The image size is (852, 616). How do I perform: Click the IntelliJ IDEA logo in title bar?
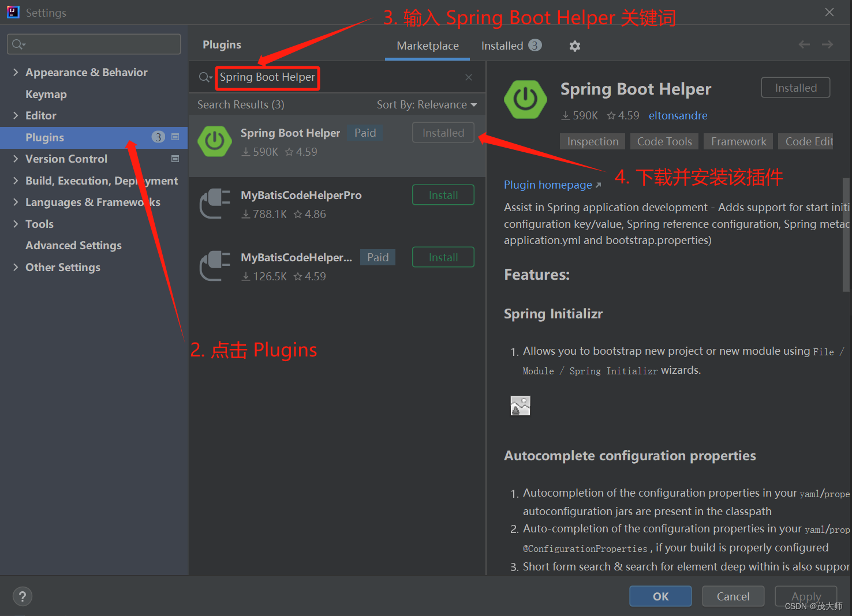pos(12,12)
